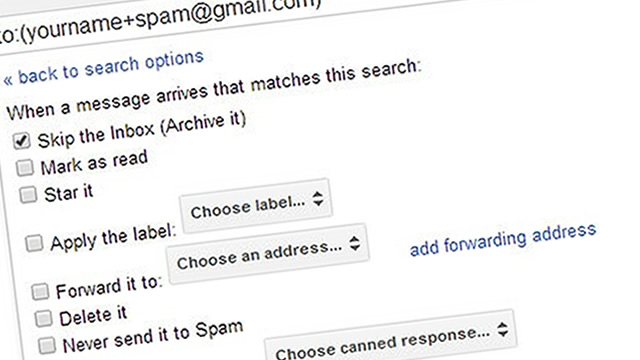
Task: Go back to search options
Action: [103, 68]
